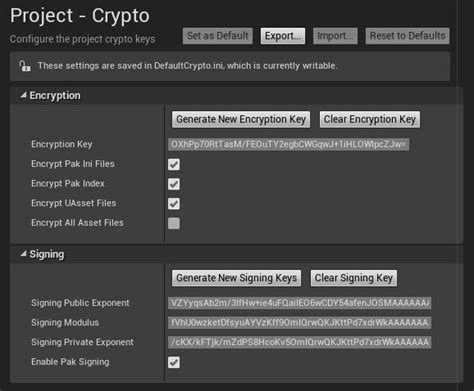Click Set as Default button
Screen dimensions: 474x391
217,36
